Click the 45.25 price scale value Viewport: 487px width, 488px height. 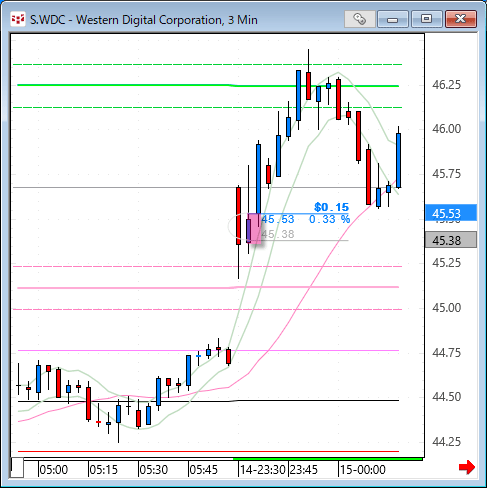(x=446, y=263)
